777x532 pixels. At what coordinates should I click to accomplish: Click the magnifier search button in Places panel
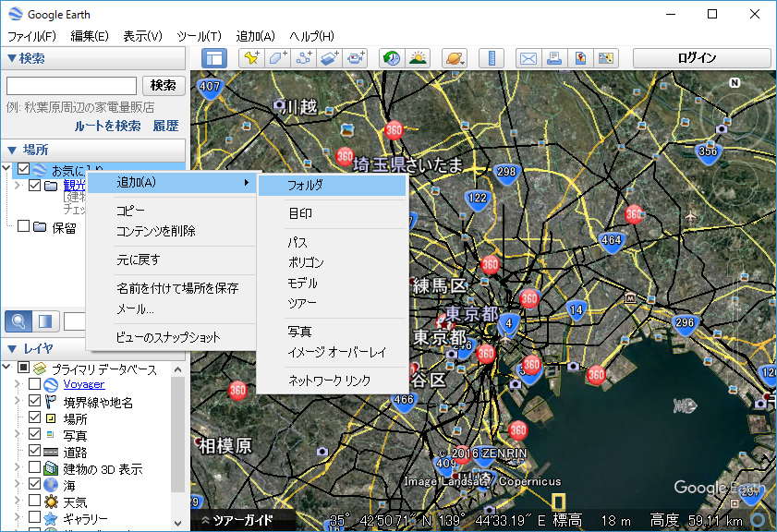pos(18,321)
